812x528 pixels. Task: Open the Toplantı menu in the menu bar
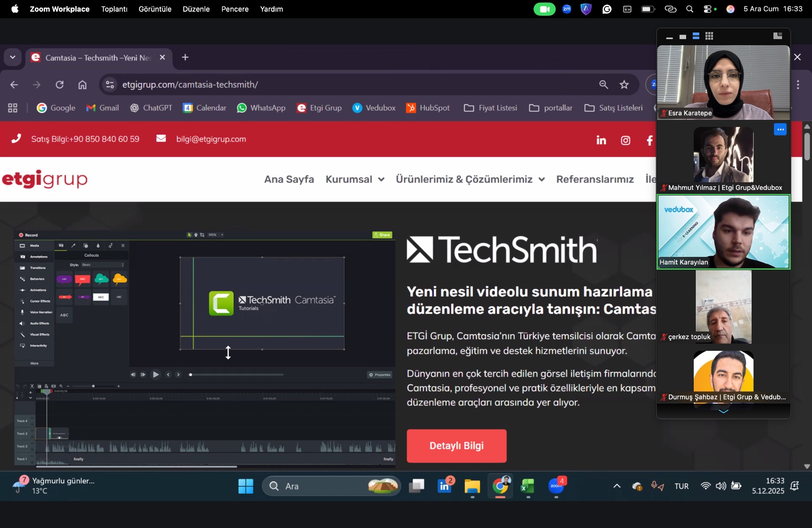[x=114, y=9]
